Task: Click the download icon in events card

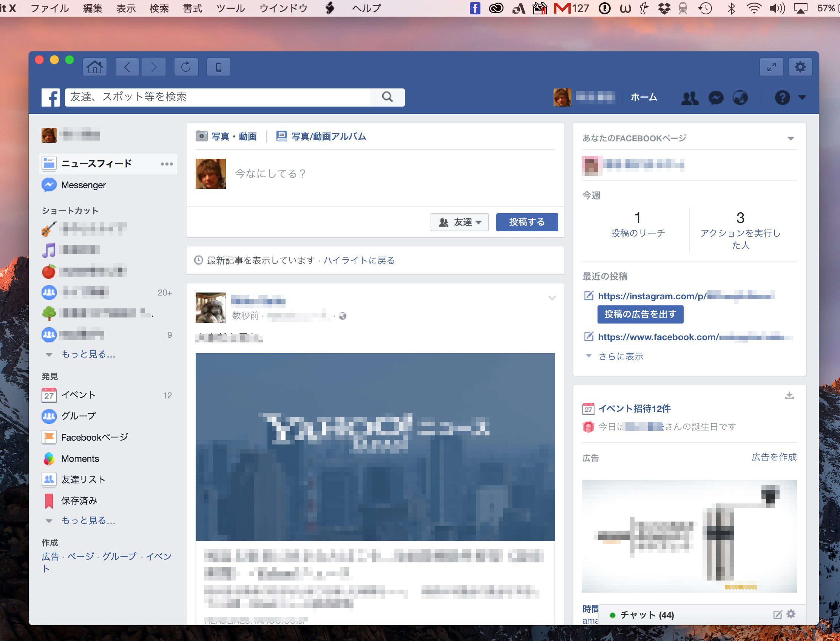Action: click(789, 396)
